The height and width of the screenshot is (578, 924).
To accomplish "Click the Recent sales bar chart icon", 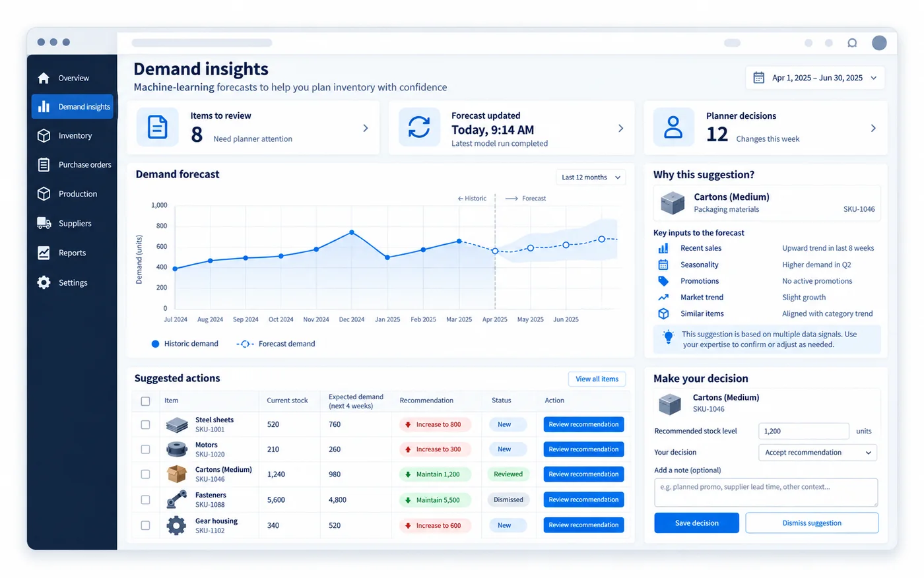I will (x=663, y=248).
